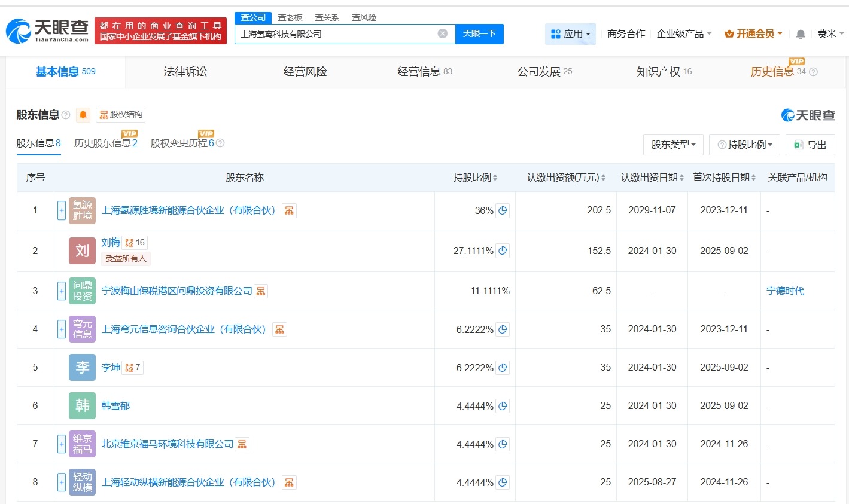
Task: Open the 持股比例 filter dropdown
Action: (x=744, y=145)
